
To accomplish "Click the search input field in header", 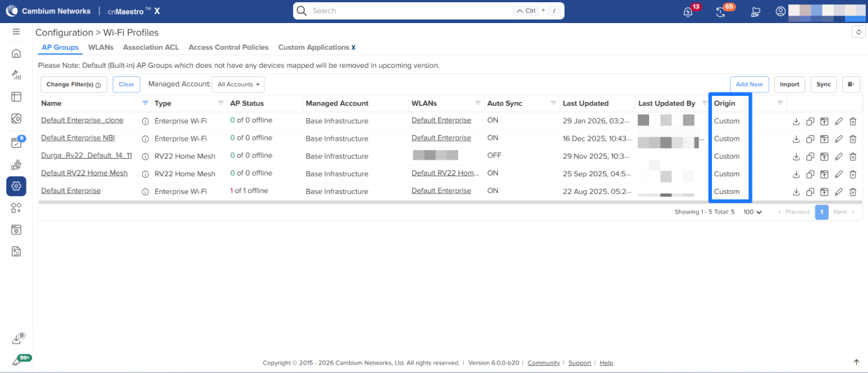I will pos(409,11).
